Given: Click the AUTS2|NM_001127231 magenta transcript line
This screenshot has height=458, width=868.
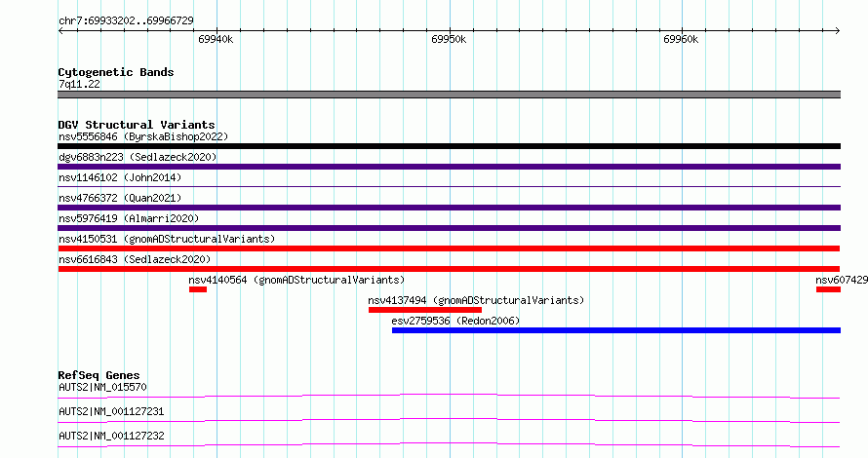Looking at the screenshot, I should pyautogui.click(x=449, y=420).
